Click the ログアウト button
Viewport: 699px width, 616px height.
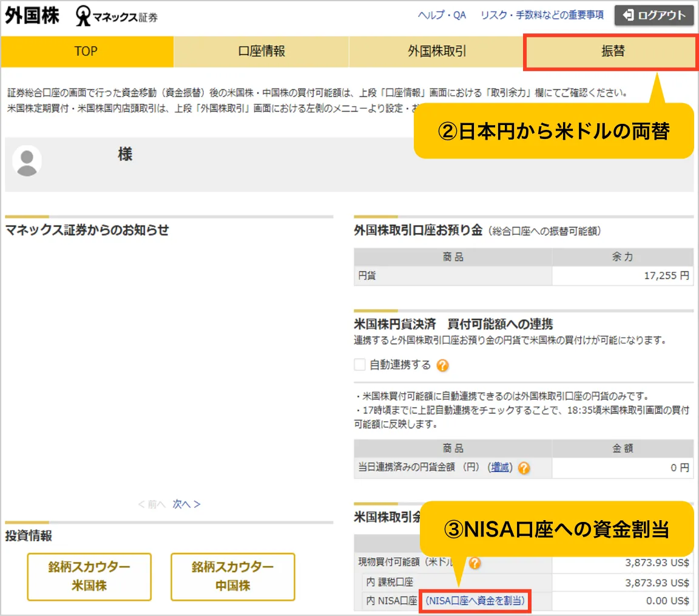[x=653, y=15]
